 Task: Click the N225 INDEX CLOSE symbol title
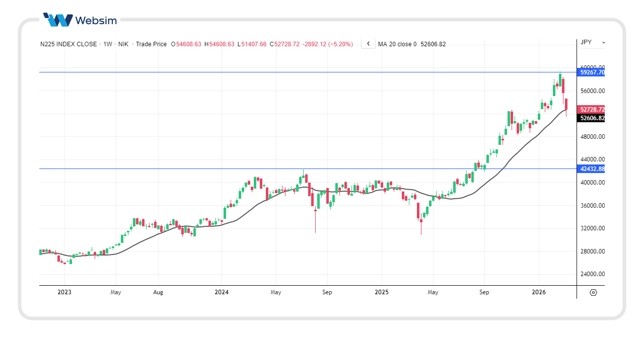68,44
